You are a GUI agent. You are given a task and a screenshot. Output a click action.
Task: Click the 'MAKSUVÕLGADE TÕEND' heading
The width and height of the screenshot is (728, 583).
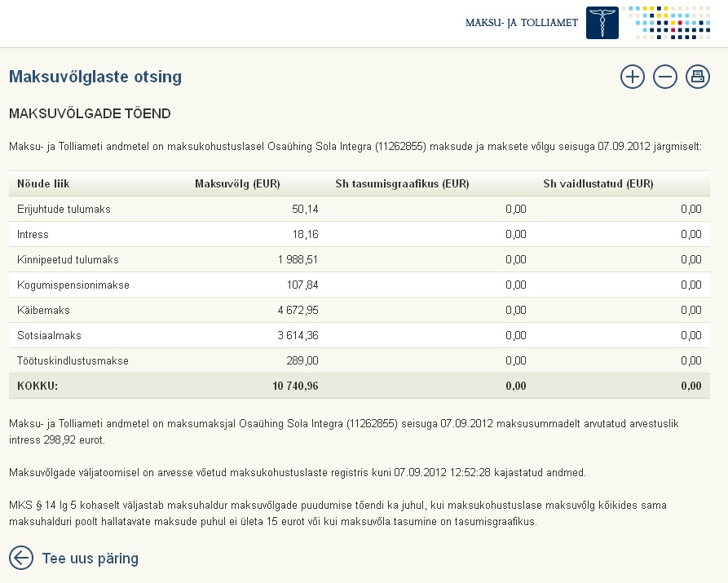click(90, 114)
